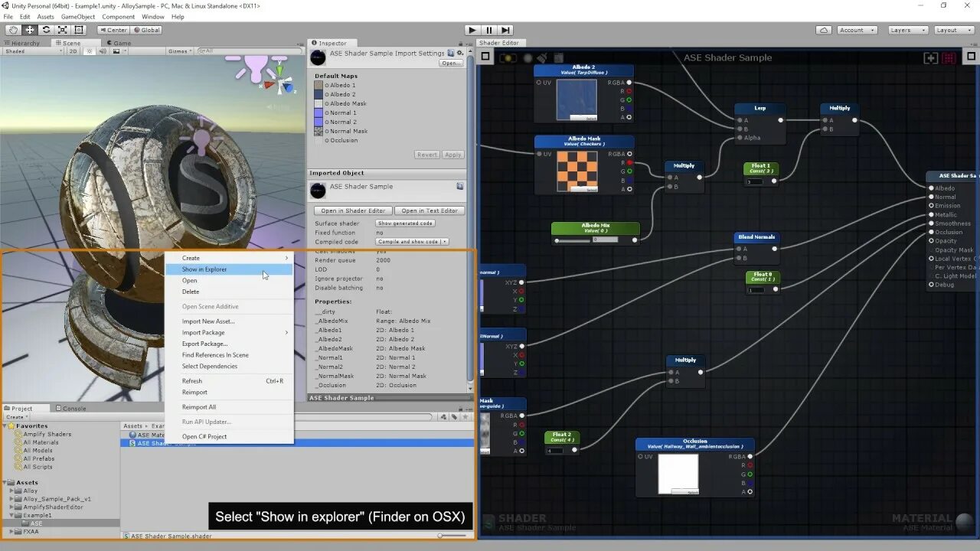
Task: Click the shader clean-up brush icon
Action: 541,57
